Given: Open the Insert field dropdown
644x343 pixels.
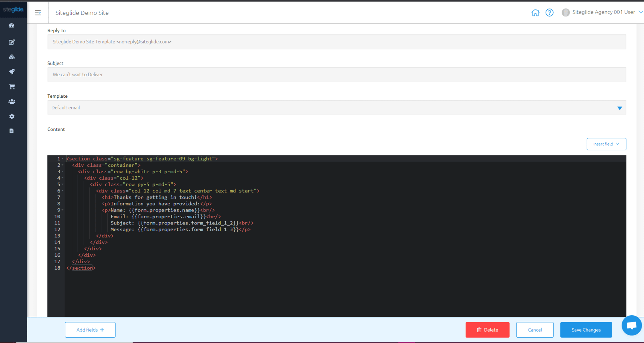Looking at the screenshot, I should pos(606,144).
